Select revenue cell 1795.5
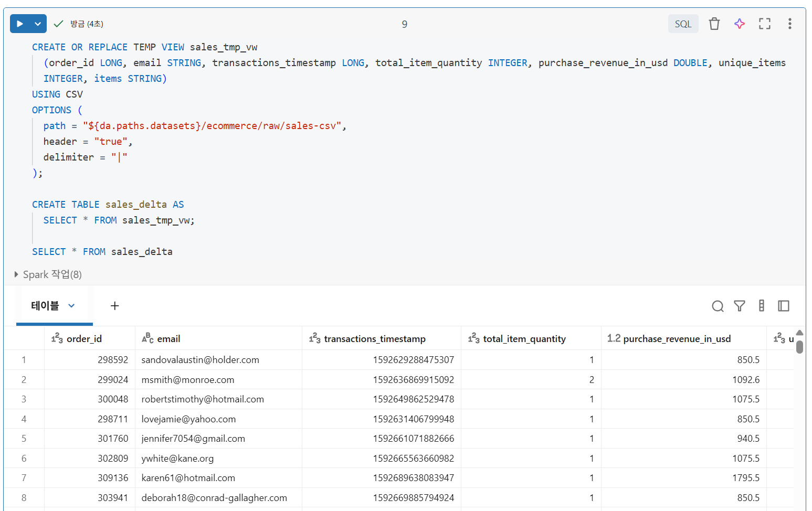Image resolution: width=812 pixels, height=511 pixels. [x=684, y=478]
